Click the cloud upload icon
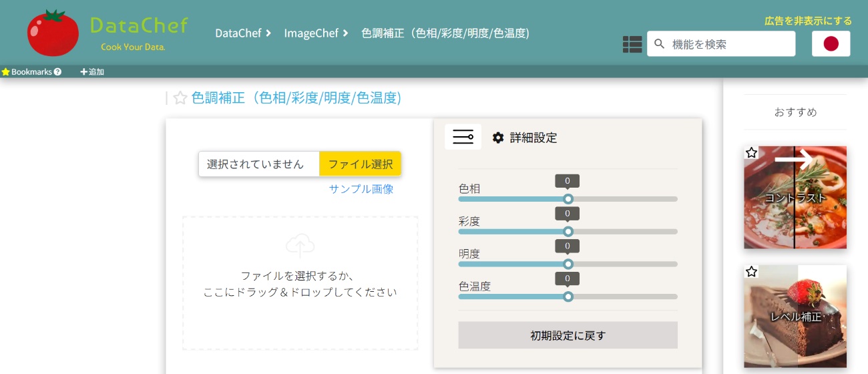Screen dimensions: 868x374 (300, 245)
